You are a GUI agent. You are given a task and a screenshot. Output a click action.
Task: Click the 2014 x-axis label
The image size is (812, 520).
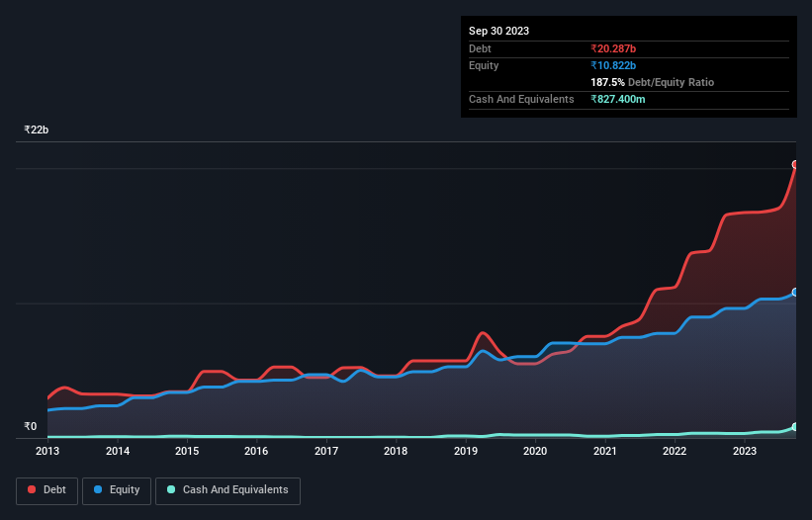(118, 451)
